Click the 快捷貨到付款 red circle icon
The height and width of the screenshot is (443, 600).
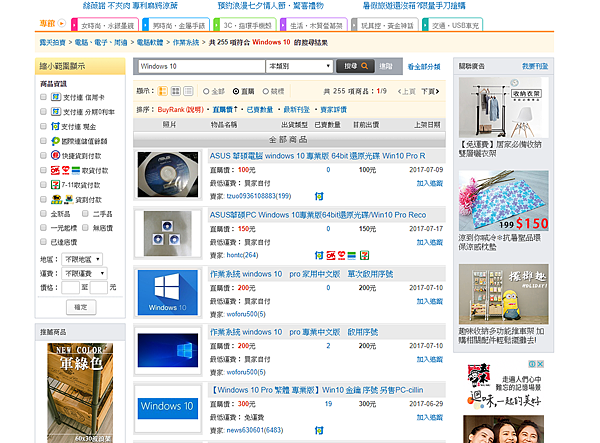coord(55,155)
